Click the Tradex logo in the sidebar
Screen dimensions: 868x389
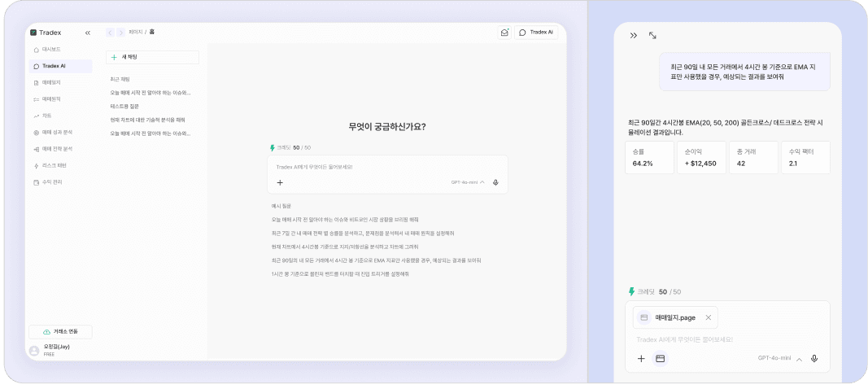(x=46, y=33)
